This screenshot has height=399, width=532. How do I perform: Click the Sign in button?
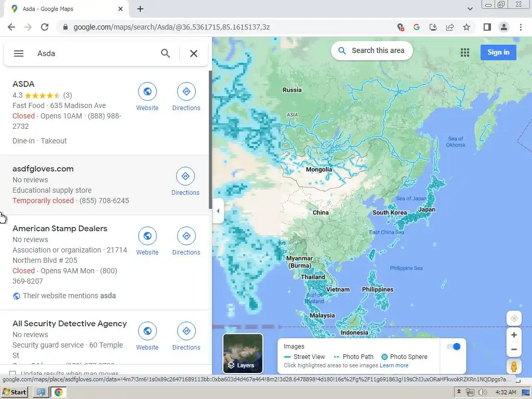498,52
